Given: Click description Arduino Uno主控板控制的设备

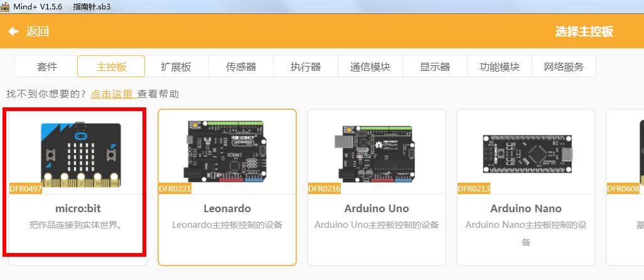Looking at the screenshot, I should (x=377, y=225).
